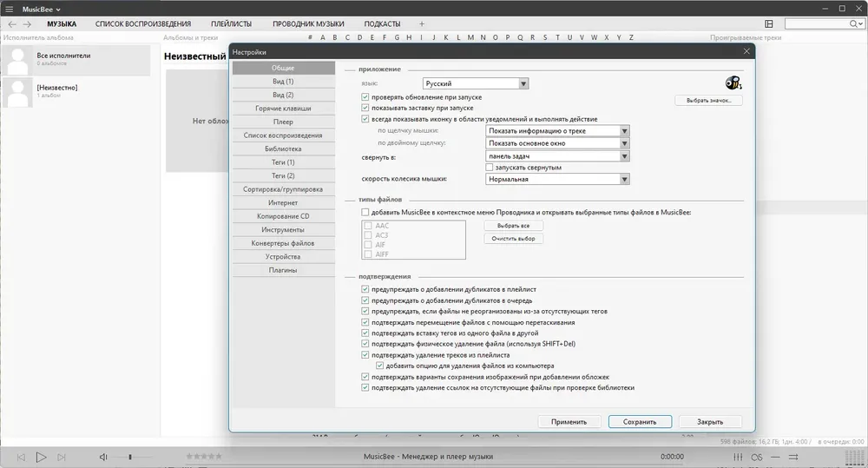Skip to next track icon
Screen dimensions: 868x468
(x=62, y=457)
